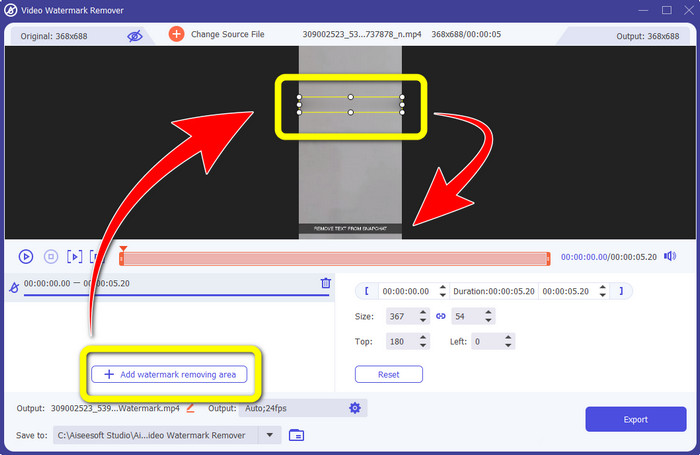700x455 pixels.
Task: Click the plus icon to change source
Action: 176,34
